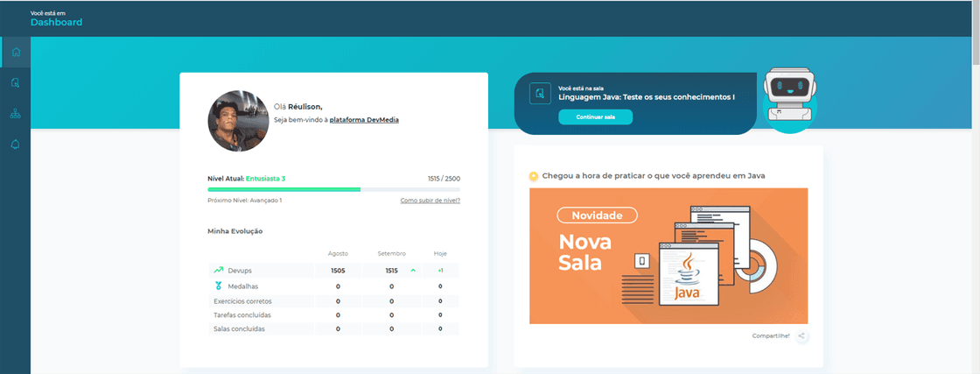Viewport: 980px width, 374px height.
Task: Click the Agosto column header
Action: [338, 253]
